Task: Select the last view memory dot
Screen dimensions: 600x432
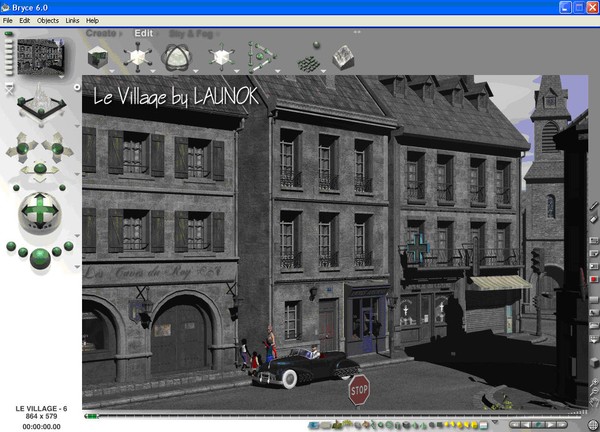Action: click(8, 72)
